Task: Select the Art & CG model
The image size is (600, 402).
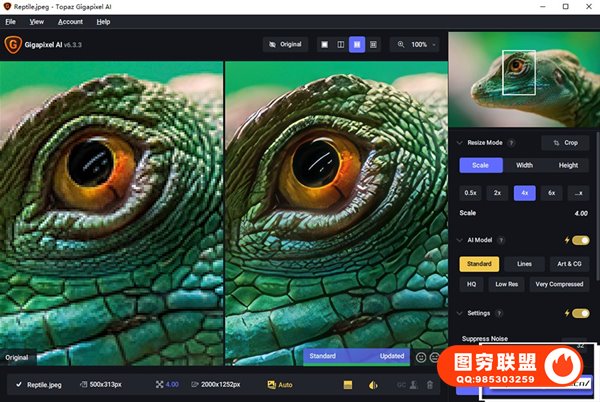Action: (568, 264)
